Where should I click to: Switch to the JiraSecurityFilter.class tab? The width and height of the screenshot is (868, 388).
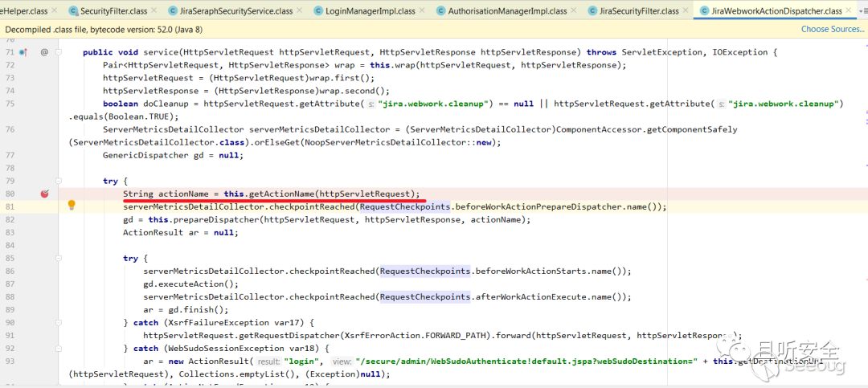(640, 11)
